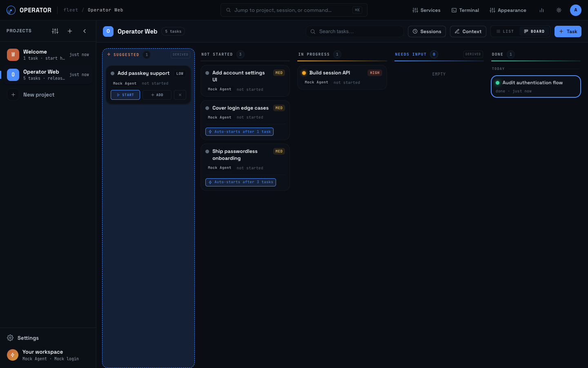The height and width of the screenshot is (368, 588).
Task: Click the status dot on Cover login edge cases
Action: 207,108
